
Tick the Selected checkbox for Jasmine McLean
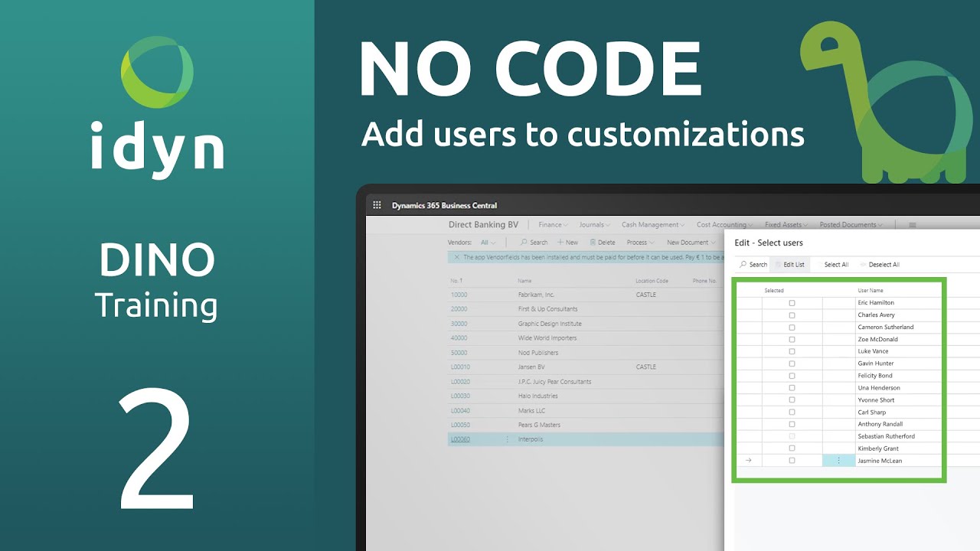click(792, 461)
